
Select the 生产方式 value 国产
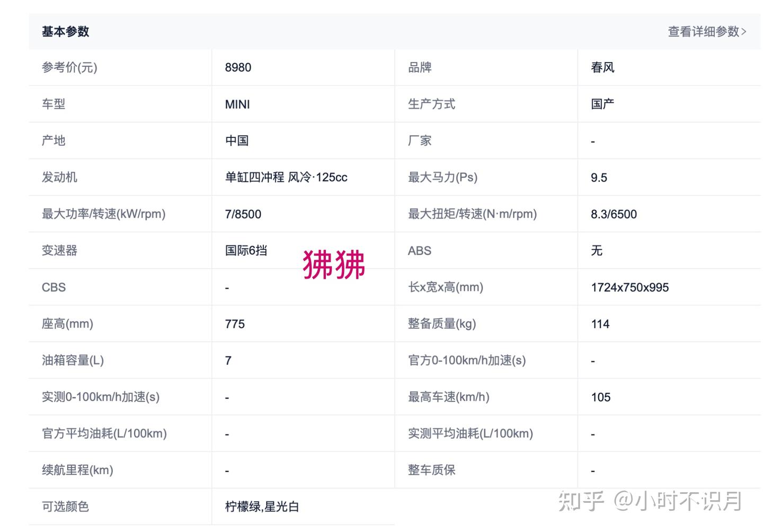coord(602,104)
